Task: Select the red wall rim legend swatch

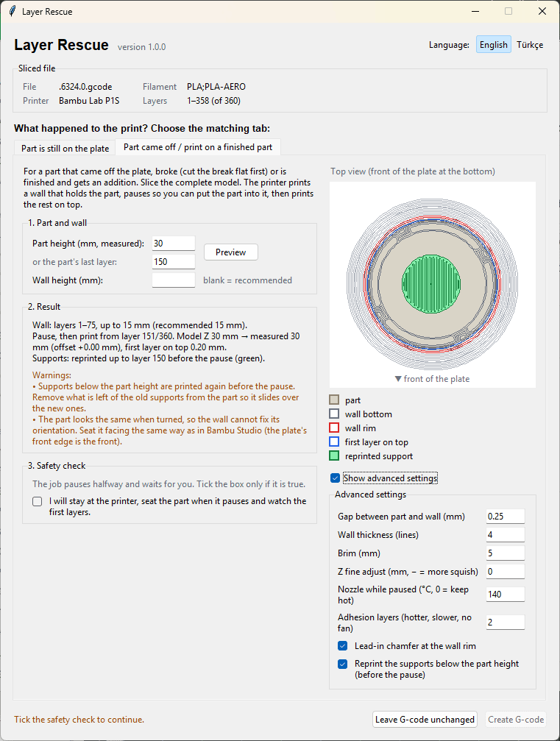Action: (334, 428)
